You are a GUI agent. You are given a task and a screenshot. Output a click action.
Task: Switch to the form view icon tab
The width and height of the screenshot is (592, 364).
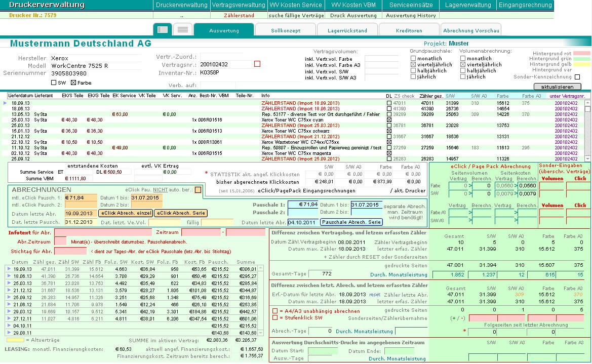coord(163,29)
